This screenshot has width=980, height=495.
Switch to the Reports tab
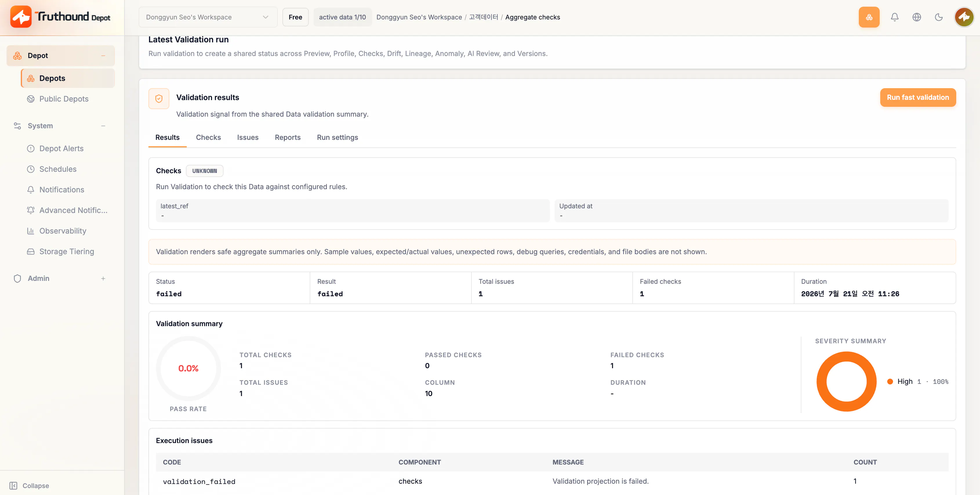[x=288, y=138]
